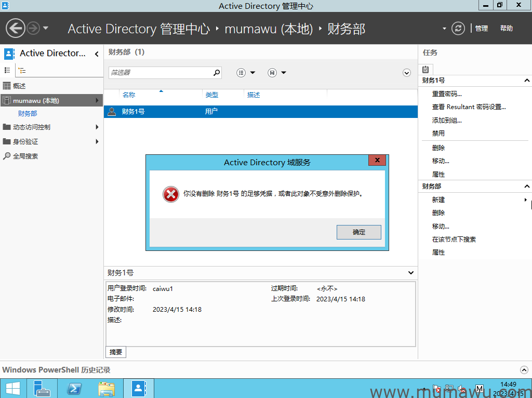The width and height of the screenshot is (532, 398).
Task: Click 移动... under the 财务1号 tasks section
Action: coord(441,161)
